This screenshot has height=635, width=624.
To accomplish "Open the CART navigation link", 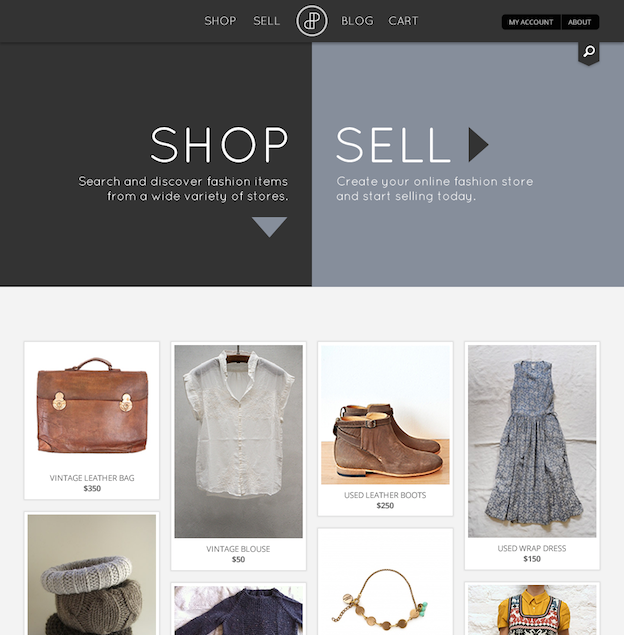I will click(403, 21).
